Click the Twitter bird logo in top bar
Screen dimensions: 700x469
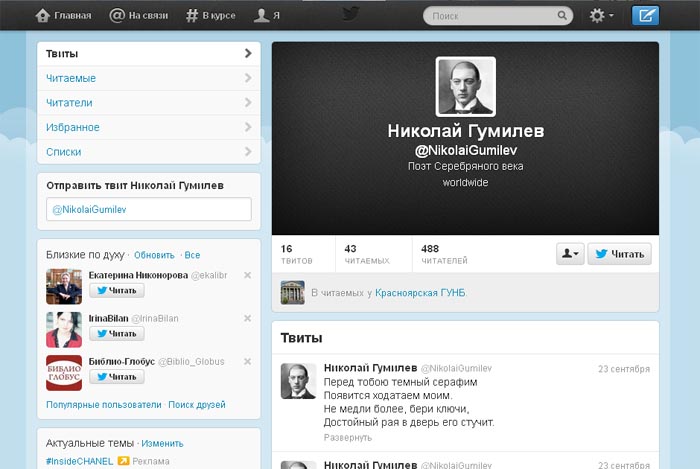tap(351, 14)
